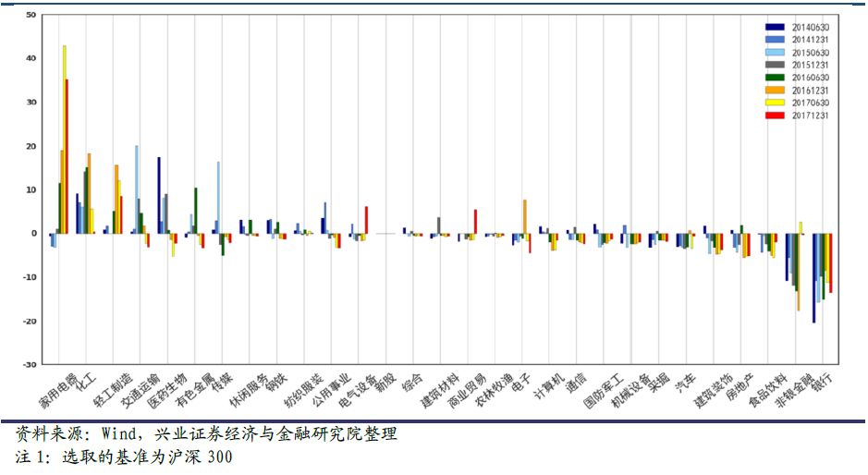868x475 pixels.
Task: Click the tallest yellow bar above 家用电器
Action: pos(64,140)
